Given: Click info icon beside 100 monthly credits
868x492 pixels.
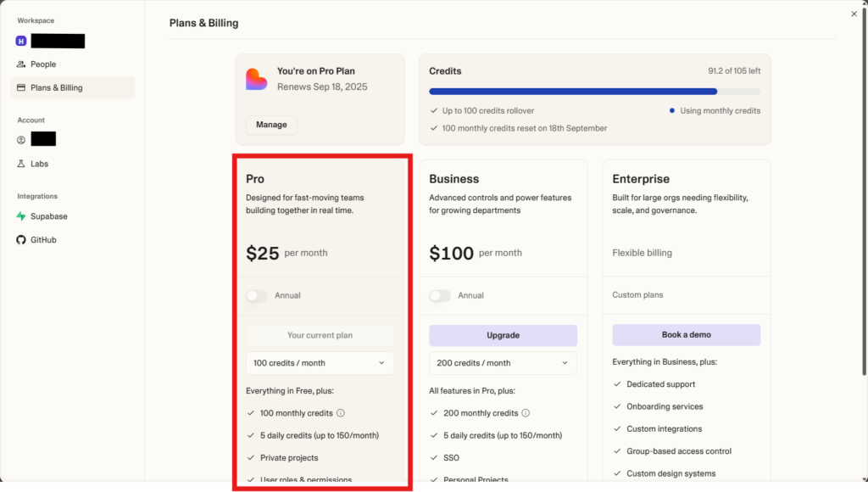Looking at the screenshot, I should [x=341, y=413].
